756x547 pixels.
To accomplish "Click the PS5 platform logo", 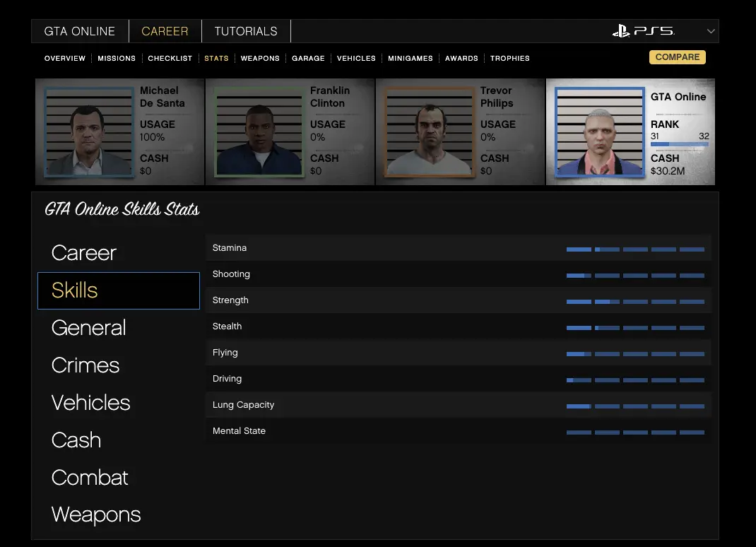I will (x=643, y=31).
